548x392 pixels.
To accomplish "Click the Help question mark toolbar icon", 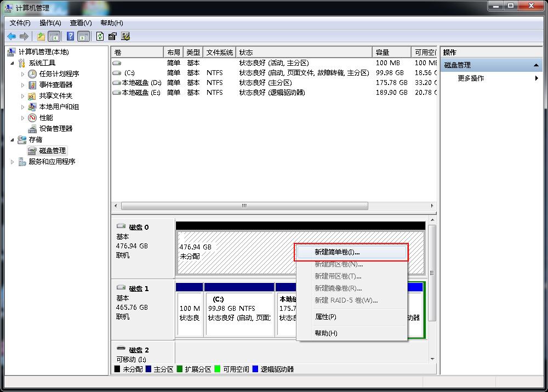I will point(70,36).
